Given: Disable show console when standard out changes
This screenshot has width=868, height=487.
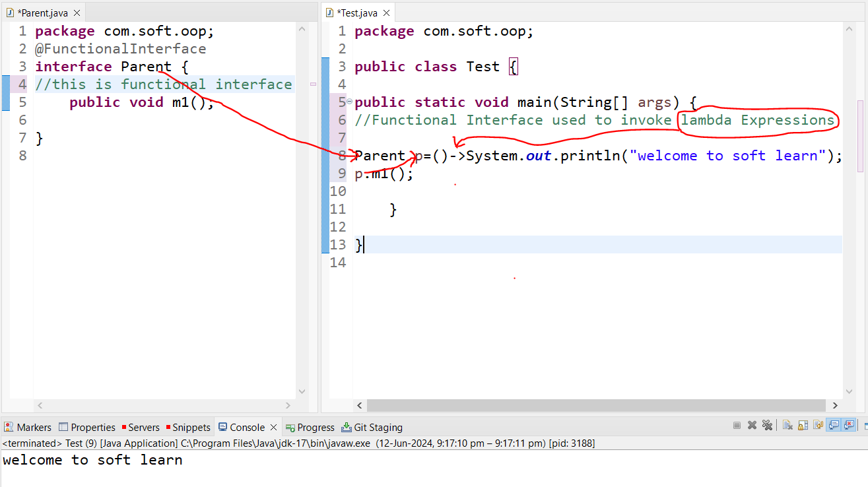Looking at the screenshot, I should (x=834, y=426).
